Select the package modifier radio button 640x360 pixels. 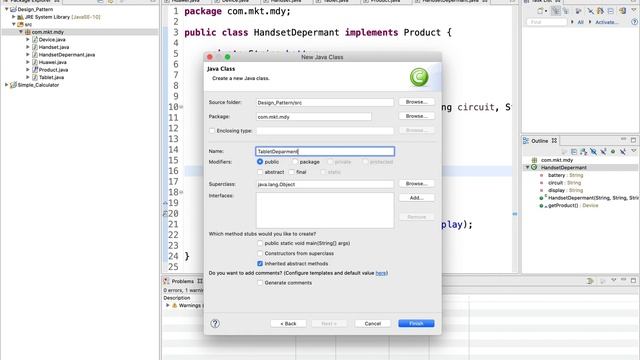(295, 162)
